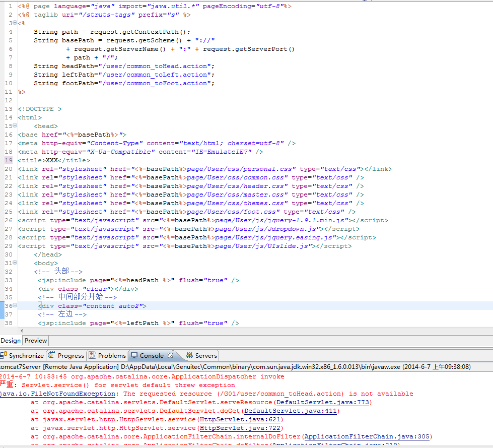Click the taglib struts-tags directive line

[104, 15]
